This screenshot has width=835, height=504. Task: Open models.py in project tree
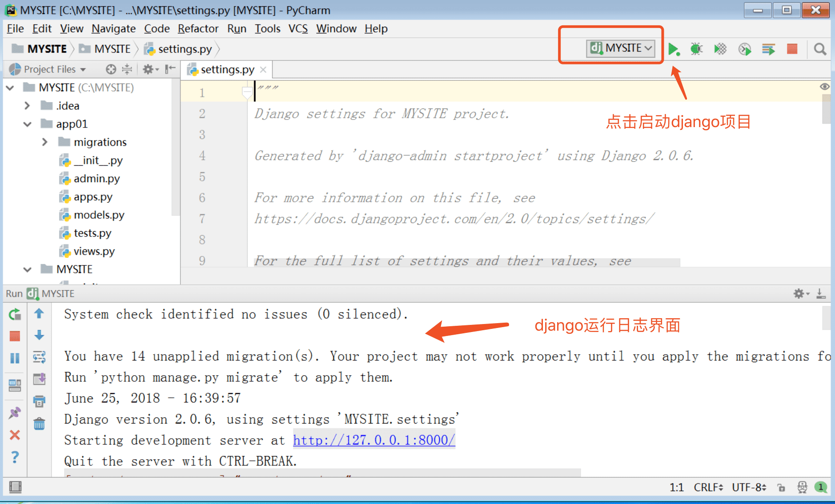[x=92, y=215]
